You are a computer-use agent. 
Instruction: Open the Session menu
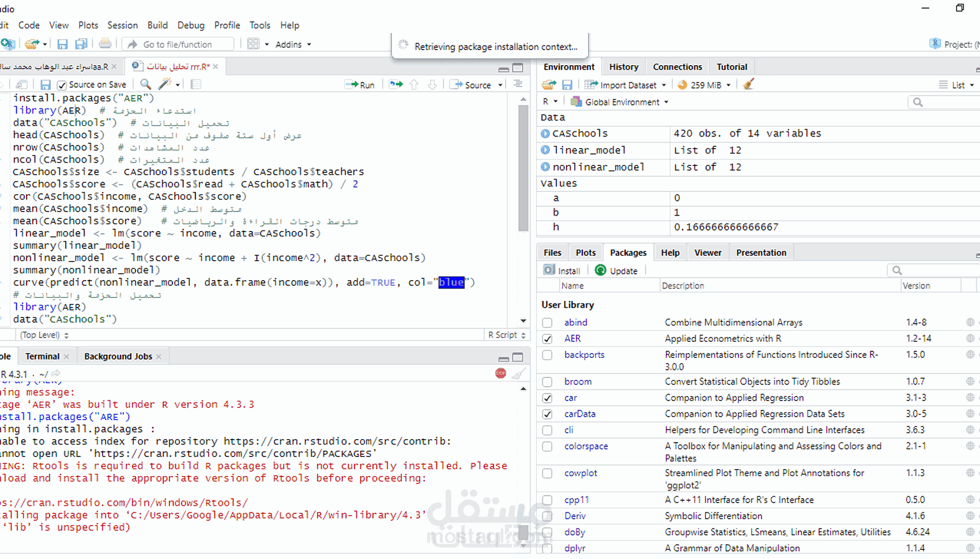[x=122, y=25]
